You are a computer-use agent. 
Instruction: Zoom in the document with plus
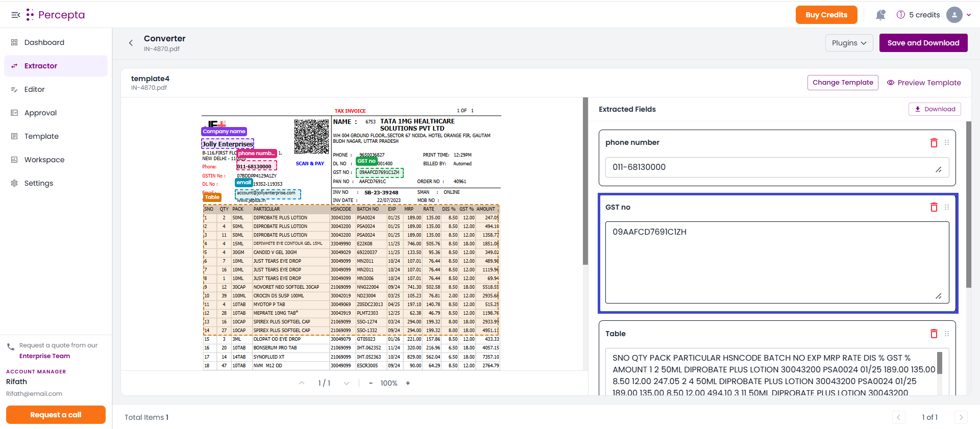point(408,383)
